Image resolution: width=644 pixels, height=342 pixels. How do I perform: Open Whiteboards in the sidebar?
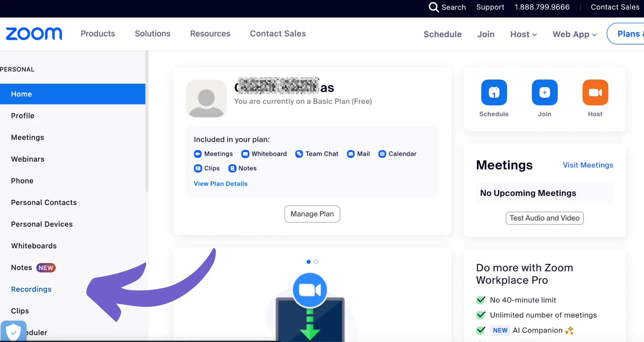pyautogui.click(x=34, y=246)
